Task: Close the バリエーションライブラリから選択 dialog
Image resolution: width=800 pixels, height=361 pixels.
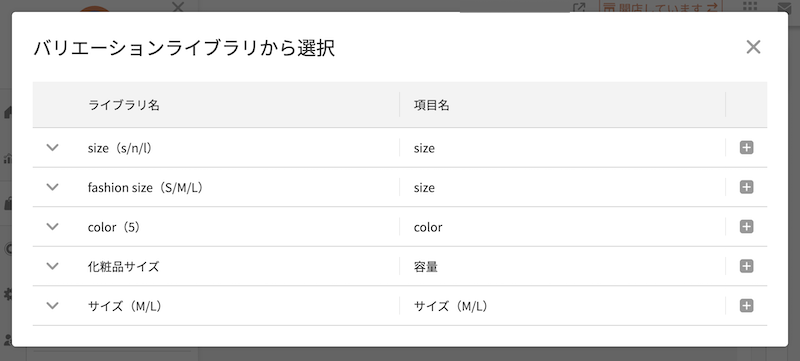Action: 753,47
